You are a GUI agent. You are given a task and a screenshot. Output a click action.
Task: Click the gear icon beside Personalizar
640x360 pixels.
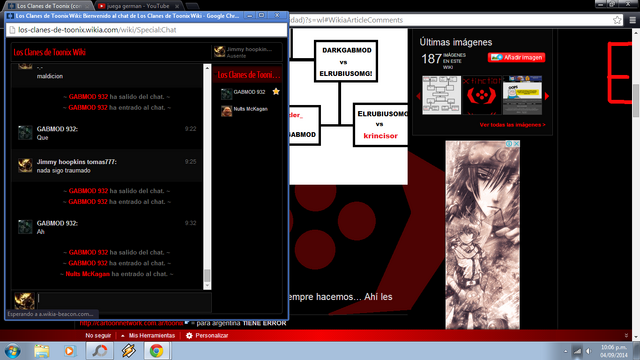pos(189,336)
